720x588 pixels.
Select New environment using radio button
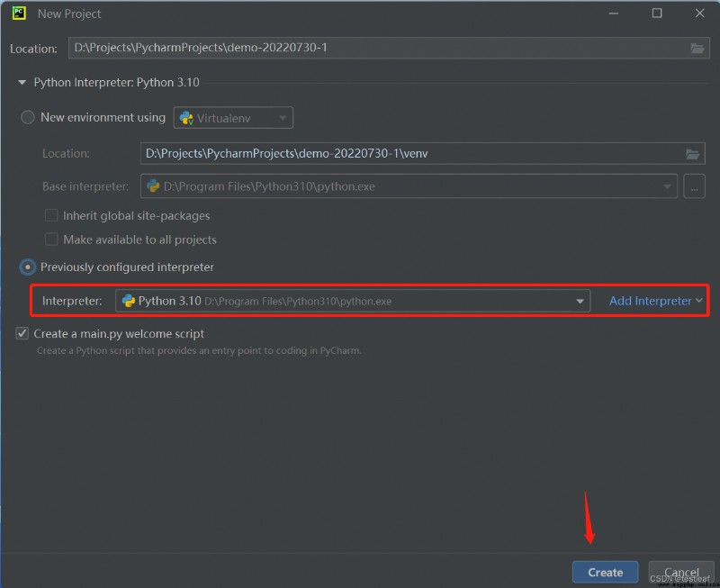click(x=28, y=118)
